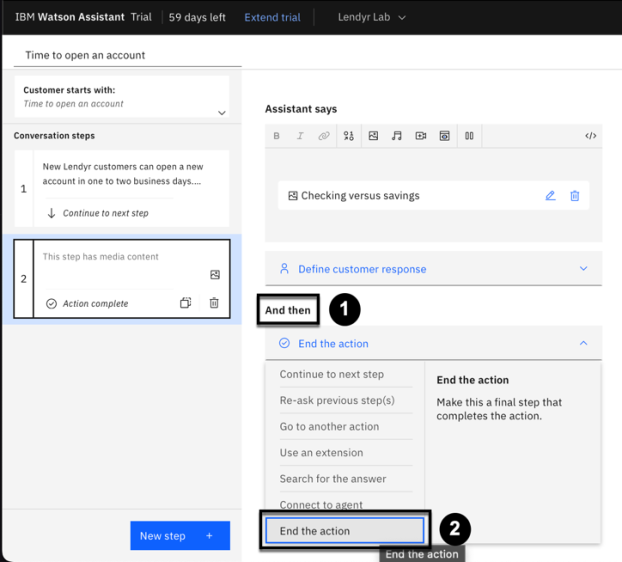
Task: Add audio with the music note icon
Action: tap(397, 136)
